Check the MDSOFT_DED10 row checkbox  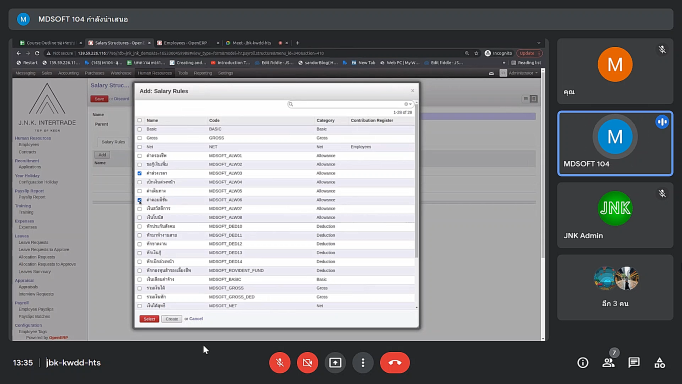point(140,227)
